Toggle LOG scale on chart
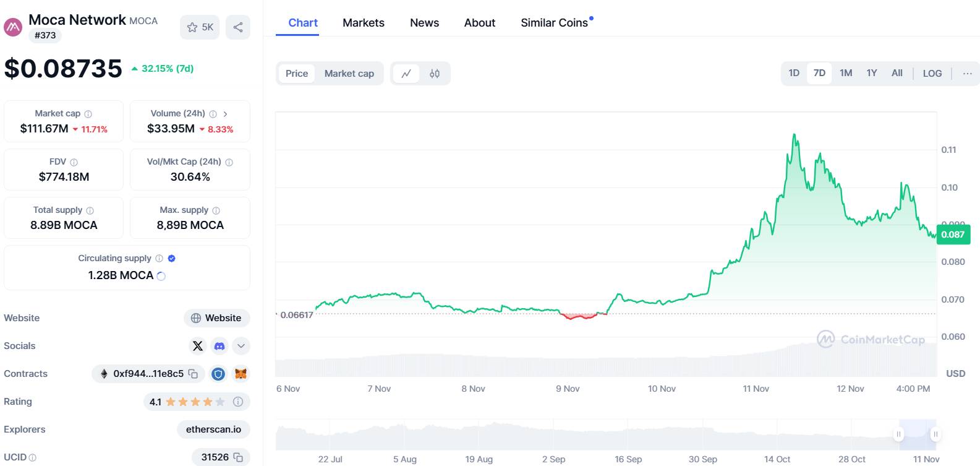Image resolution: width=980 pixels, height=466 pixels. coord(932,73)
